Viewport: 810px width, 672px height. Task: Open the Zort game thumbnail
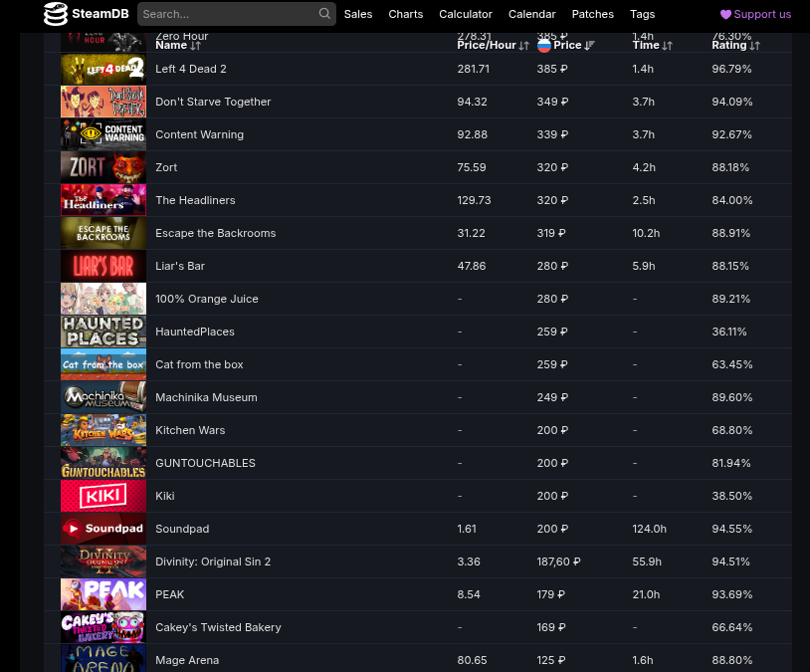(x=103, y=167)
